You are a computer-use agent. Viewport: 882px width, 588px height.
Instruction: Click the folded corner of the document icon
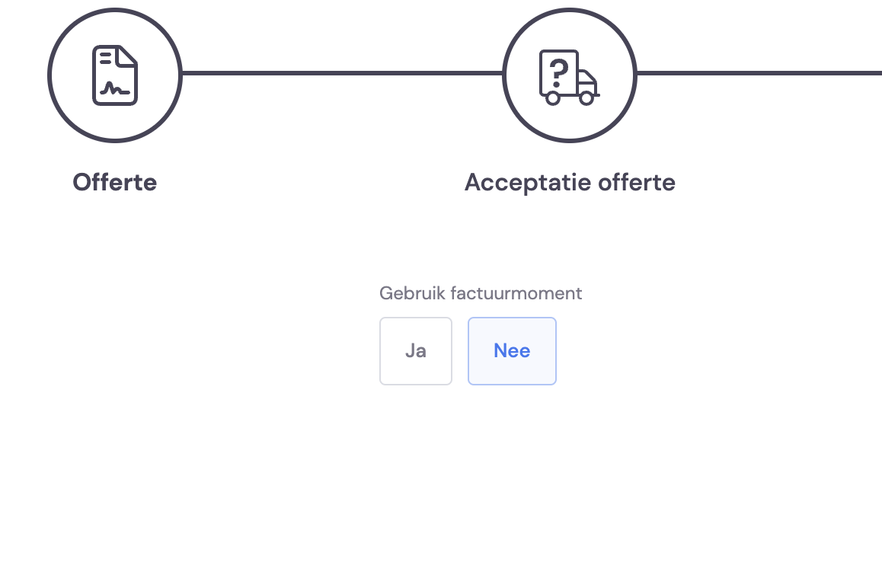coord(127,55)
